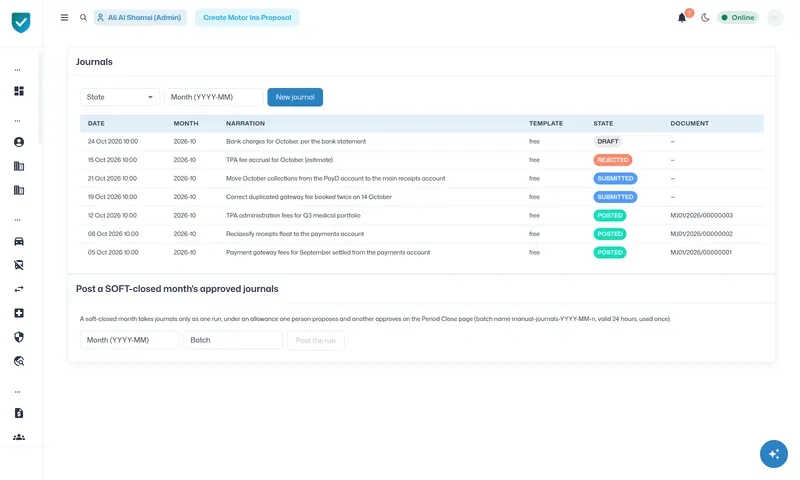Click date 15 Oct 2026 10:00
This screenshot has width=800, height=480.
112,160
